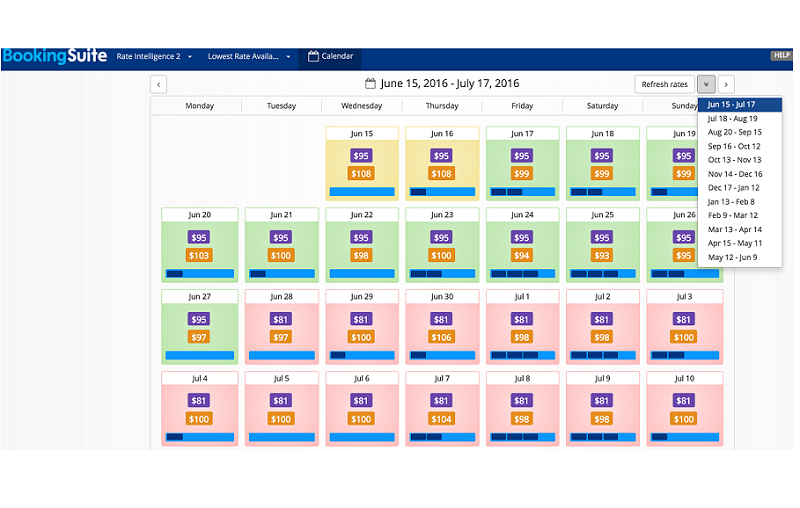Select Jul 18 - Aug 19 range
The height and width of the screenshot is (508, 800).
coord(732,118)
